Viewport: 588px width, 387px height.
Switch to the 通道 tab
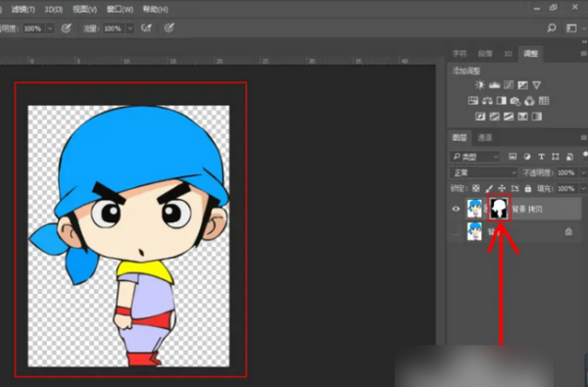click(x=484, y=137)
